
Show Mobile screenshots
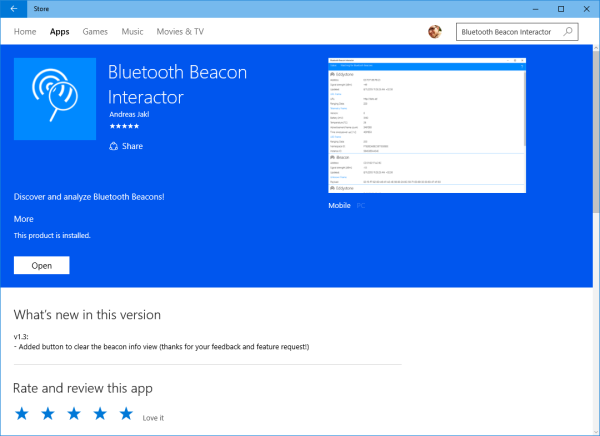click(x=339, y=206)
